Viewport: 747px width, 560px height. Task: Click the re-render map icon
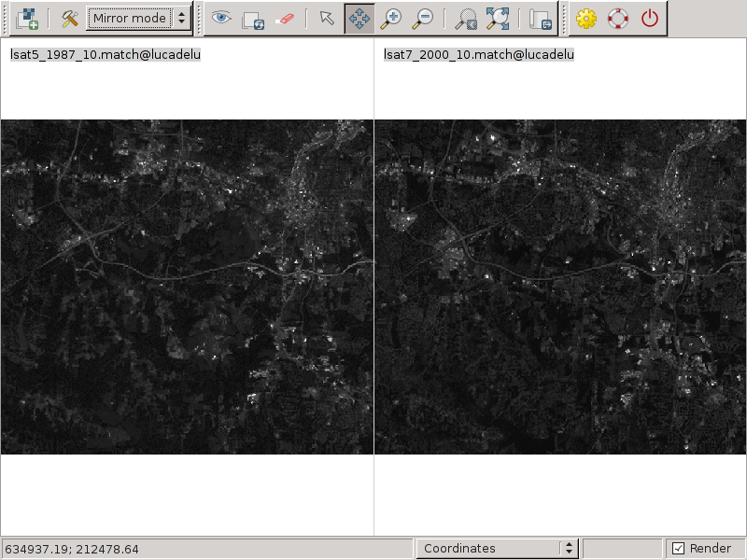tap(252, 18)
